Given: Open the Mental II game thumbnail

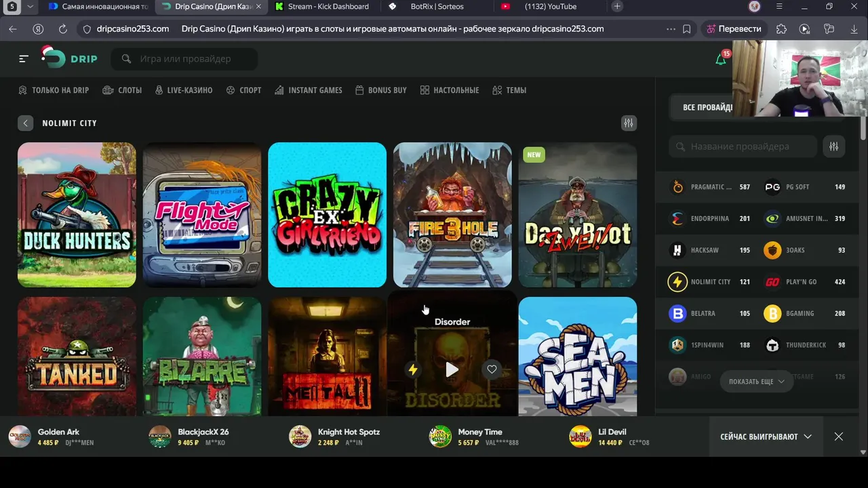Looking at the screenshot, I should click(327, 357).
